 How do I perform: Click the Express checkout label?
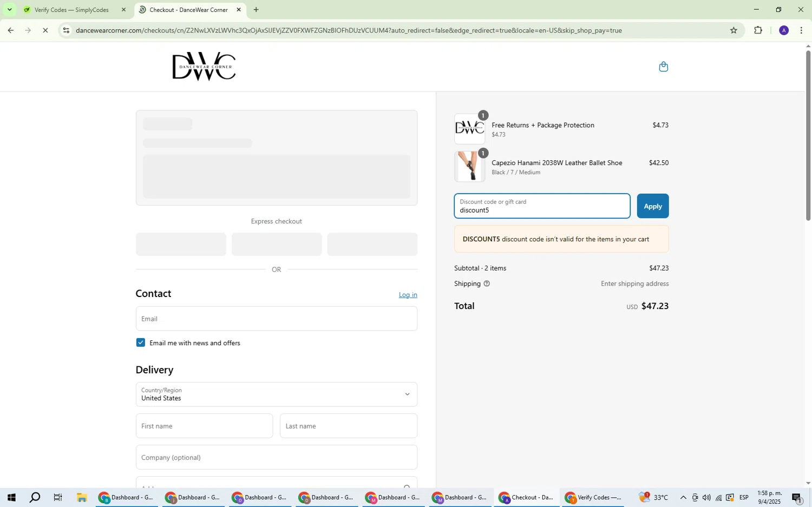pyautogui.click(x=276, y=221)
